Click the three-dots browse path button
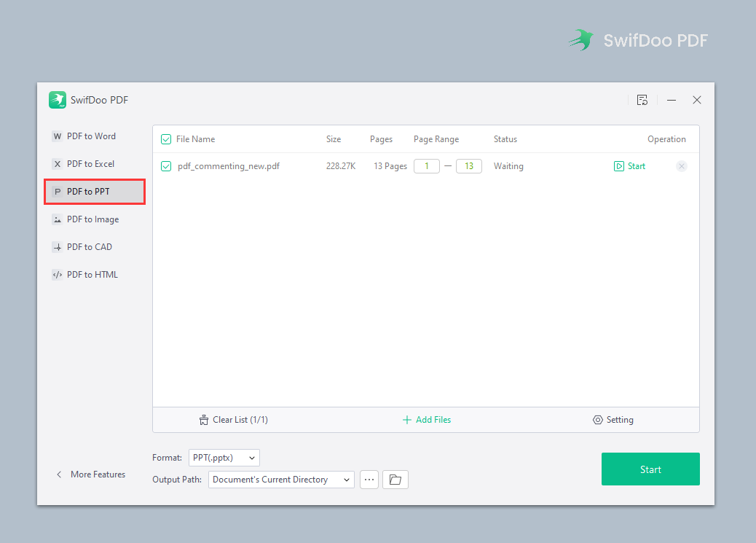This screenshot has height=543, width=756. [x=369, y=480]
